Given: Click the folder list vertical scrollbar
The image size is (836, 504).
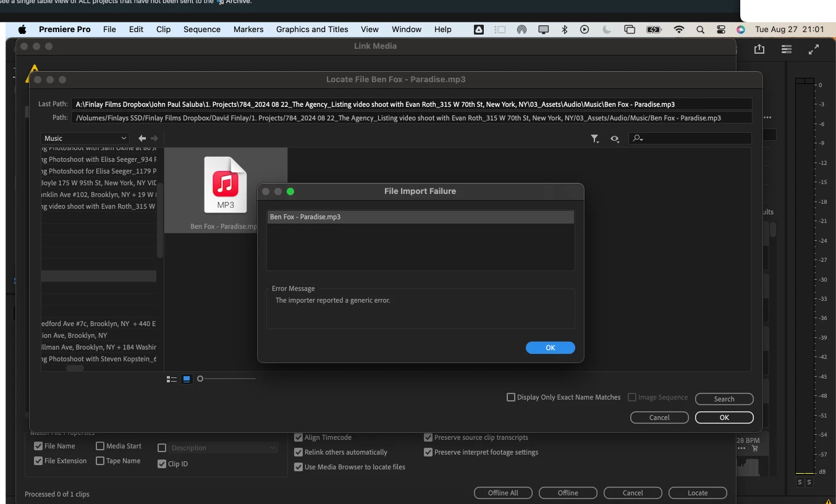Looking at the screenshot, I should (160, 220).
